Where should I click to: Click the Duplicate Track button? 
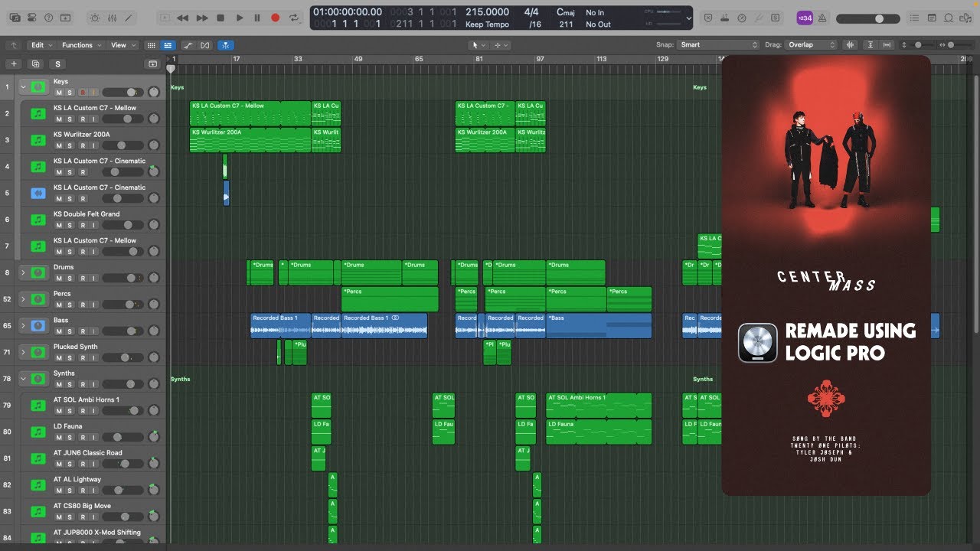tap(35, 64)
